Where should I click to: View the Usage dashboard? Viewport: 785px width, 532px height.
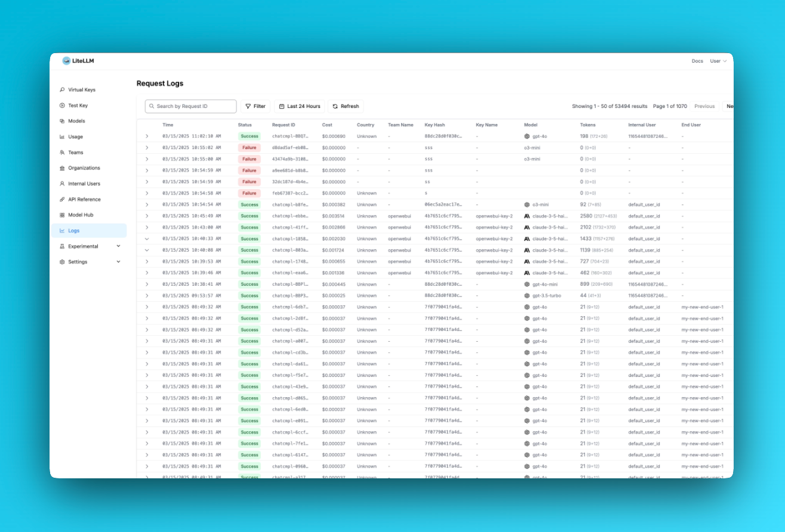pyautogui.click(x=75, y=137)
